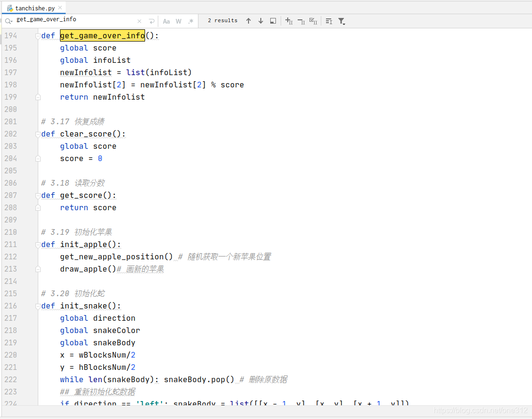Click the fold end marker on line 204
The width and height of the screenshot is (532, 419).
38,159
